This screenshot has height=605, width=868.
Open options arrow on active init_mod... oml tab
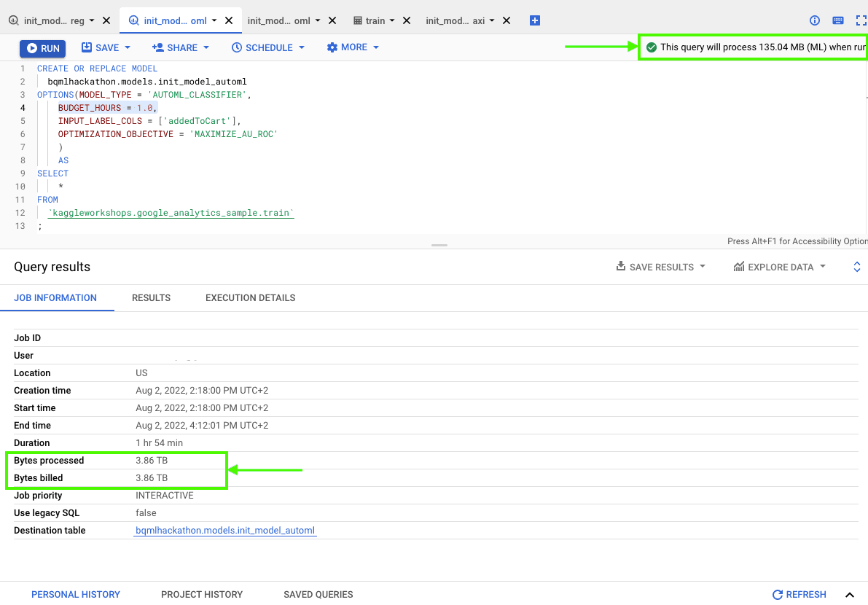(x=214, y=20)
